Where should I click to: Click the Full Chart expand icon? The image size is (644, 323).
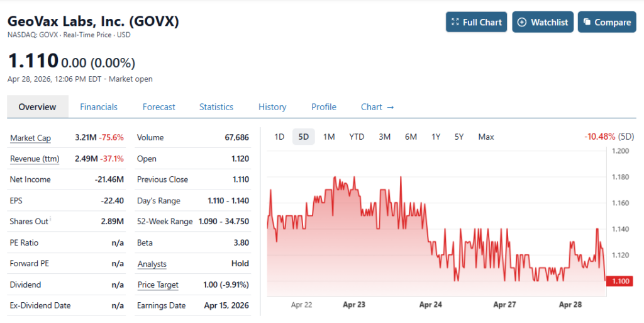[455, 22]
